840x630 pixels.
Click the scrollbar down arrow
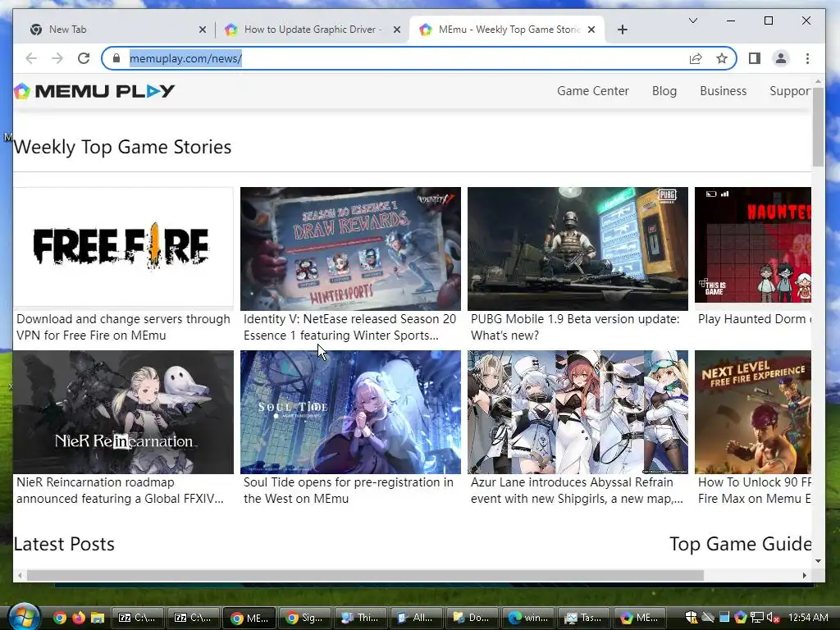[818, 561]
